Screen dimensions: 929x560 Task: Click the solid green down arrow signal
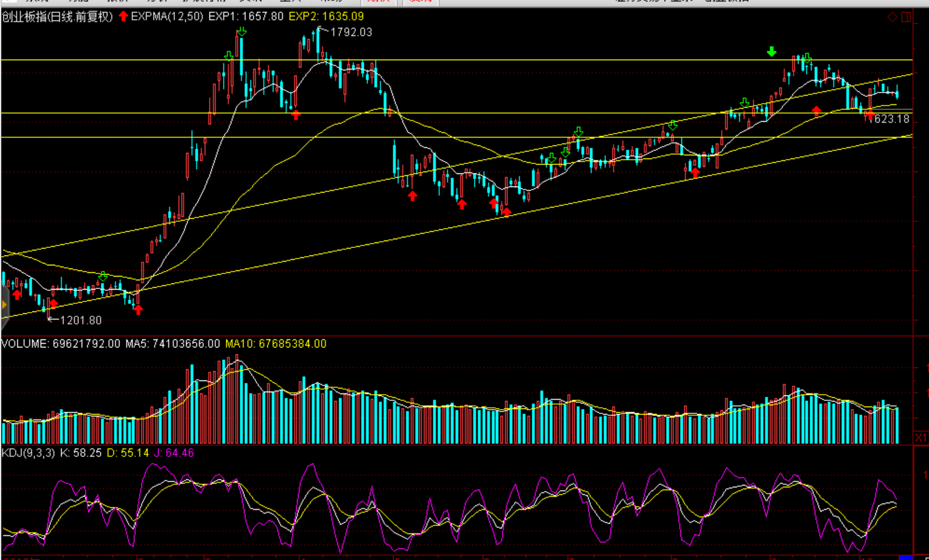[x=772, y=52]
